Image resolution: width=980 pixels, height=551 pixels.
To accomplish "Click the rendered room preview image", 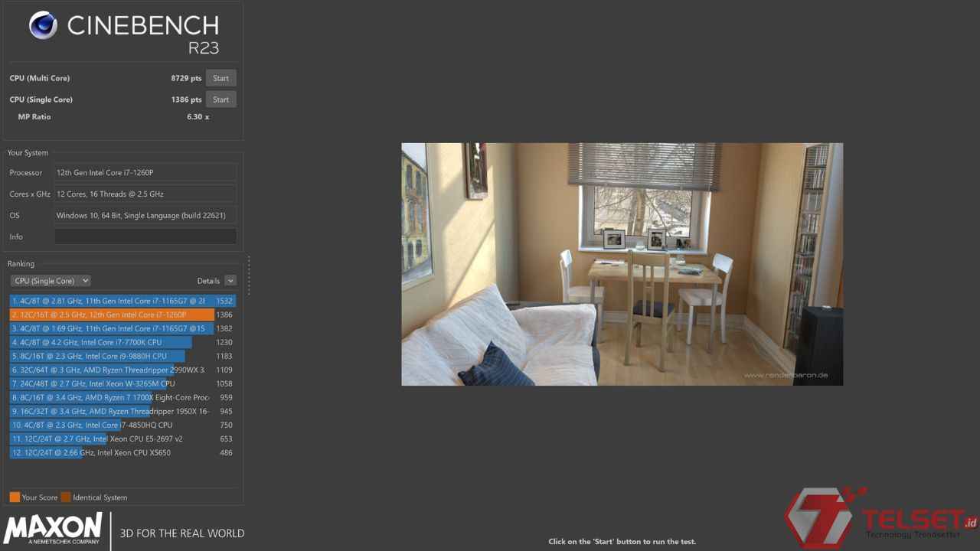I will 622,264.
